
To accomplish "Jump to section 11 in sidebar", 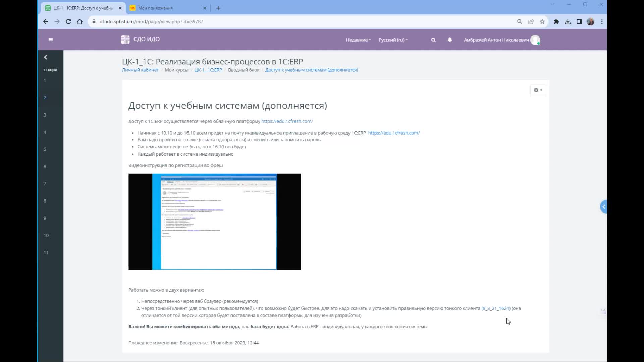I will [46, 253].
